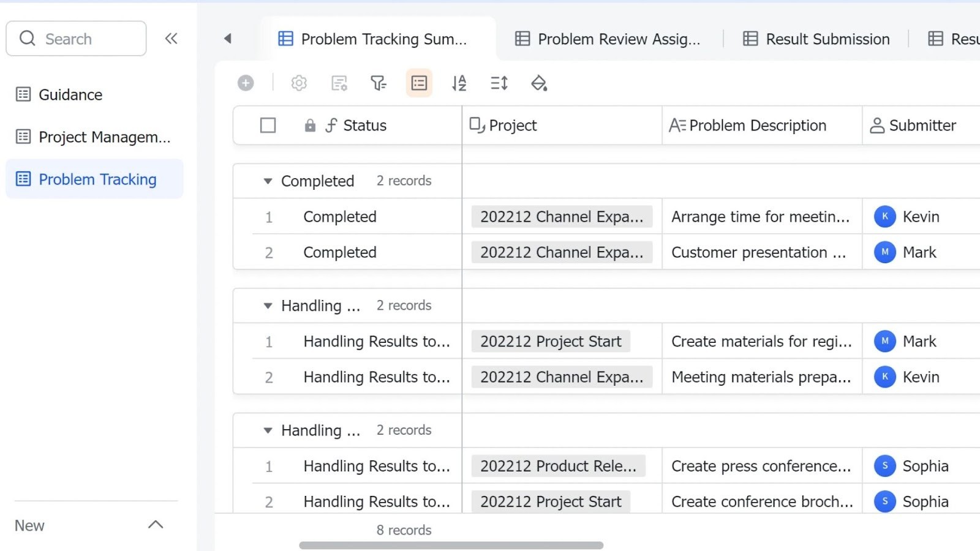Open the conditional color paint bucket icon

[539, 83]
